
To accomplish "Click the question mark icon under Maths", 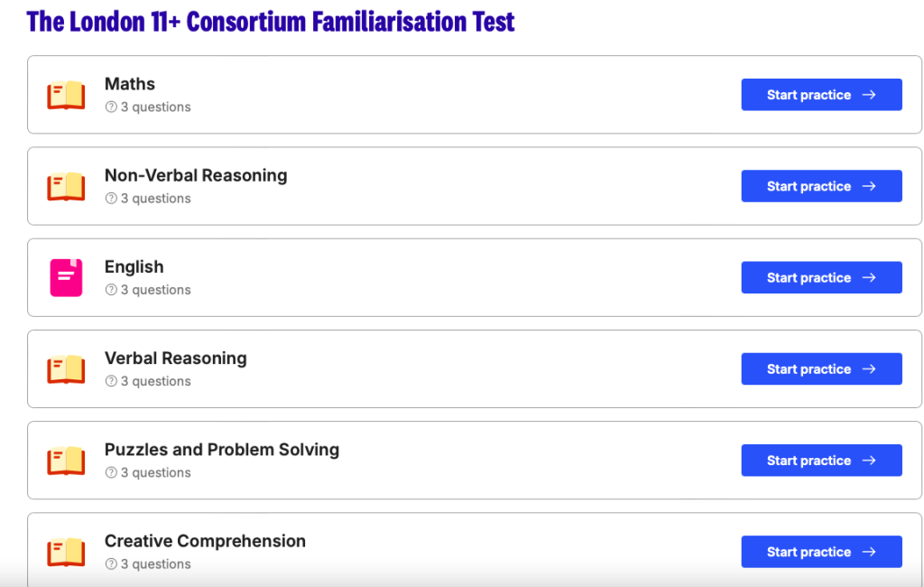I will (x=111, y=107).
